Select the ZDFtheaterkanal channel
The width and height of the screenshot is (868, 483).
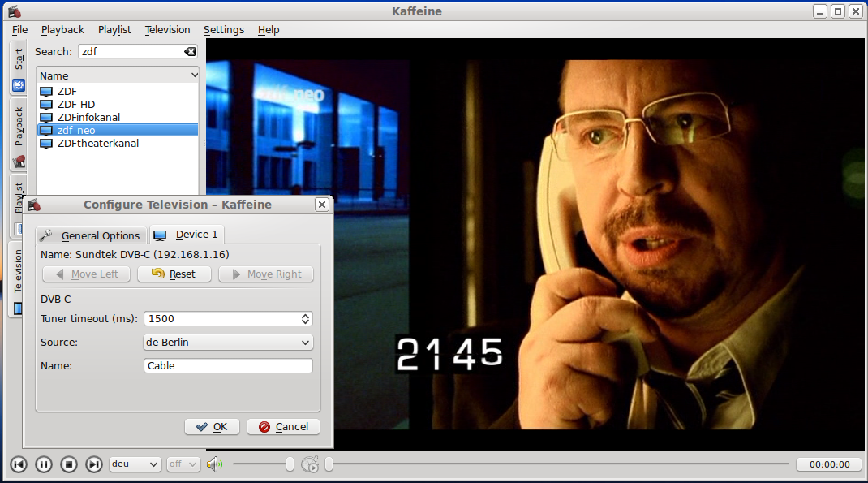pyautogui.click(x=118, y=143)
